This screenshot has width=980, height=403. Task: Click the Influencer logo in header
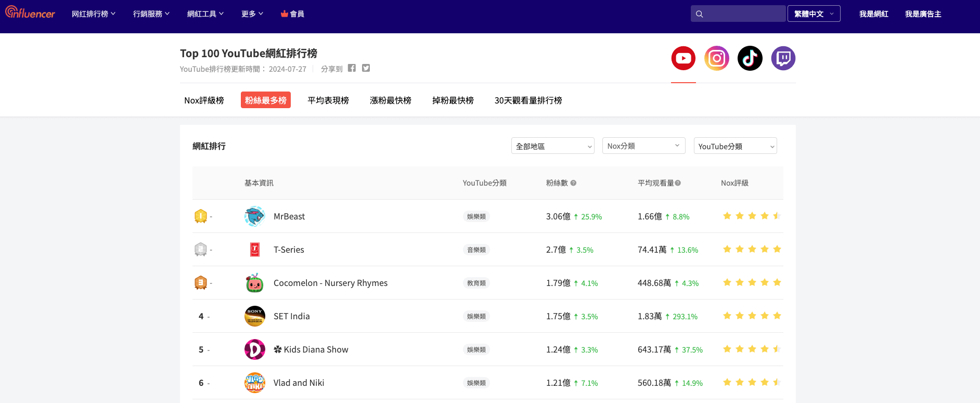(x=30, y=13)
